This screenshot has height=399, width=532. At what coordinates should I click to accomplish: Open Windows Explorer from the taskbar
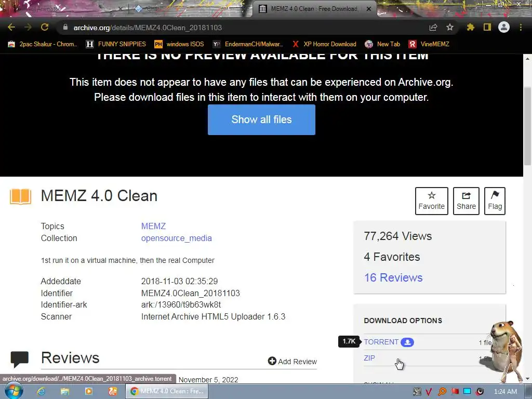[x=65, y=392]
